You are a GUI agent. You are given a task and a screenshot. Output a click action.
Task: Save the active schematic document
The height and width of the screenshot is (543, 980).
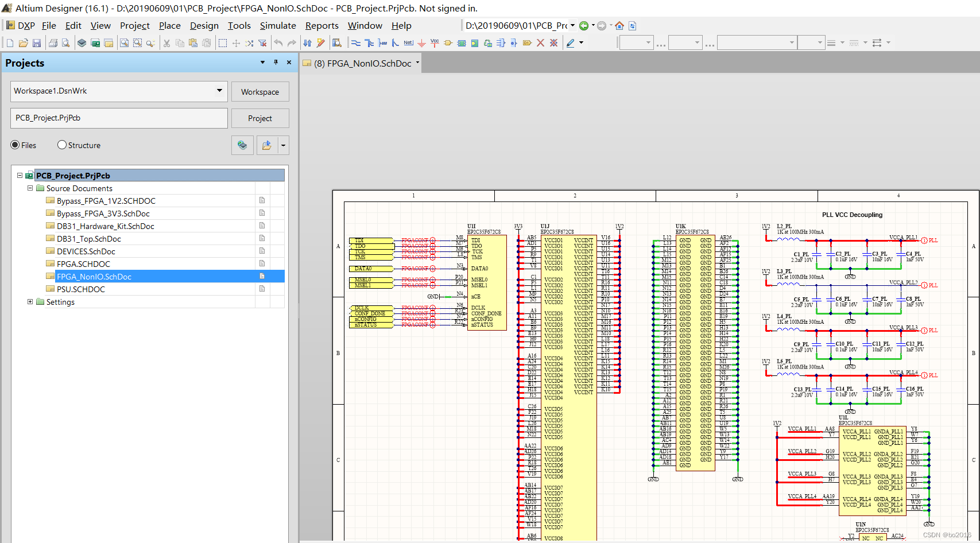point(37,43)
